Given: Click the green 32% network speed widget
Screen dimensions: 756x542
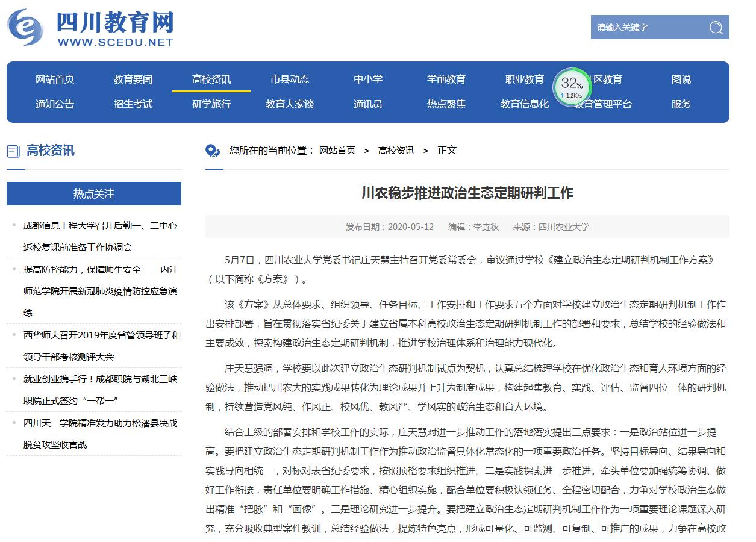Looking at the screenshot, I should click(x=572, y=87).
